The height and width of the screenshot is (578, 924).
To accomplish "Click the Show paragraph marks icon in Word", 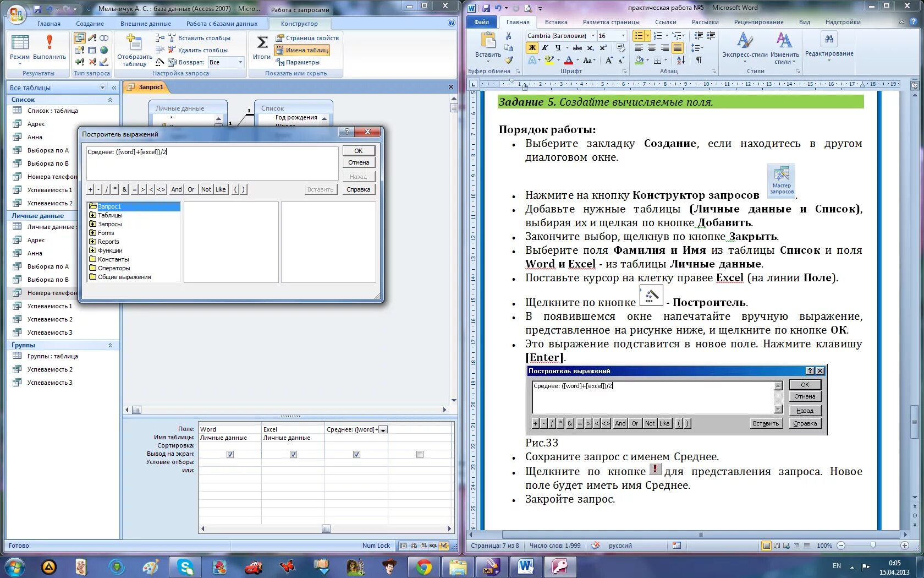I will 698,60.
